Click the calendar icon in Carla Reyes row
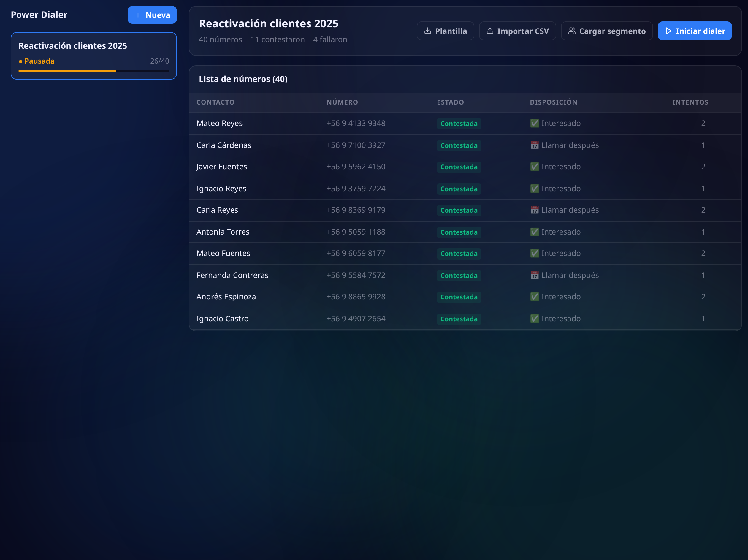Screen dimensions: 748x560 click(x=534, y=210)
